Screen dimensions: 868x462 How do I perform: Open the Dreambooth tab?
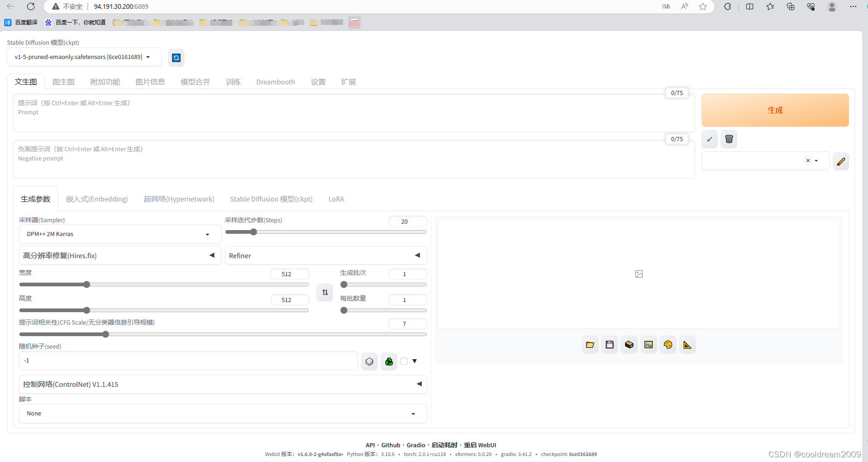coord(276,82)
